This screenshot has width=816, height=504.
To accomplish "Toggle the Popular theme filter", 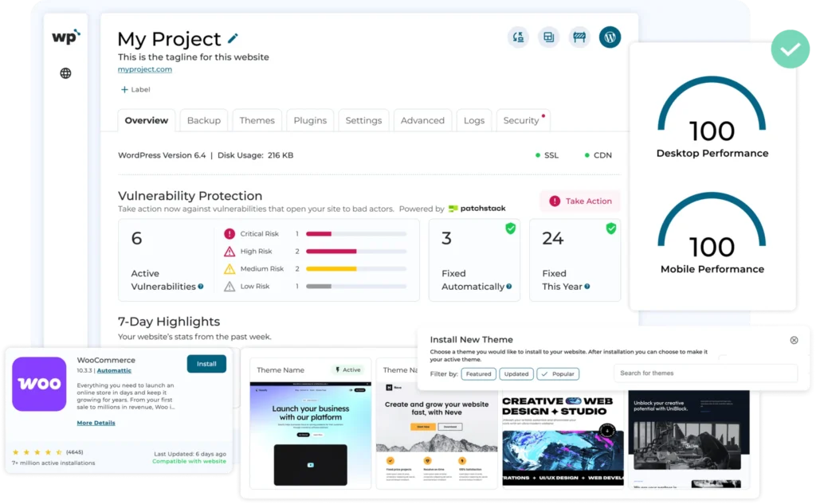I will pyautogui.click(x=556, y=373).
